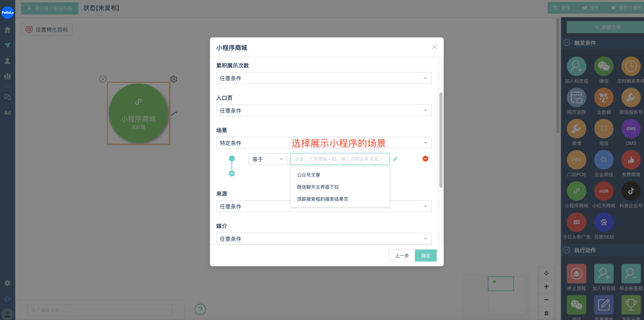
Task: Click the 终止旅程 action icon
Action: coord(576,273)
